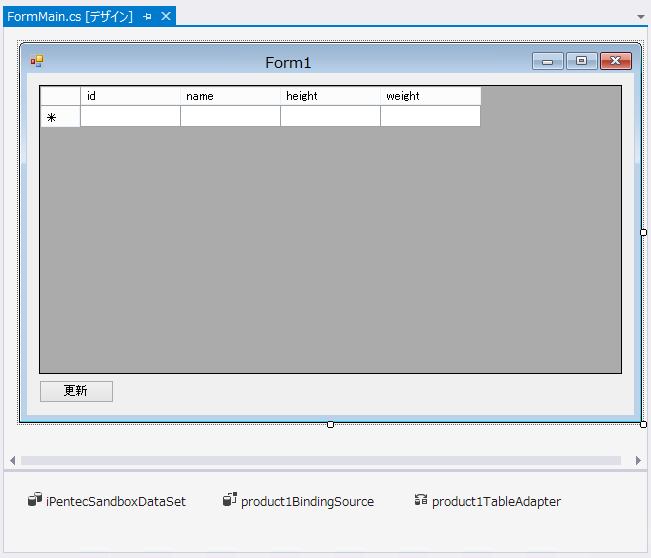Click the Form1 window icon
The height and width of the screenshot is (558, 651).
tap(37, 61)
